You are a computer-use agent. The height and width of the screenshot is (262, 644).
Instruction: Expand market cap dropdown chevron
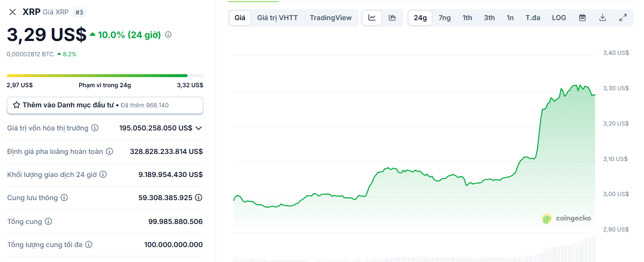pos(199,128)
